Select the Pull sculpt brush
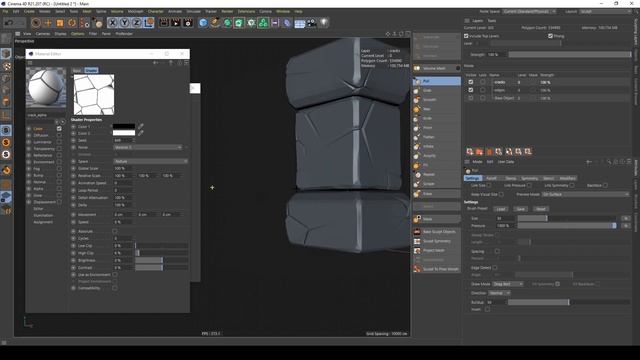640x360 pixels. 437,81
